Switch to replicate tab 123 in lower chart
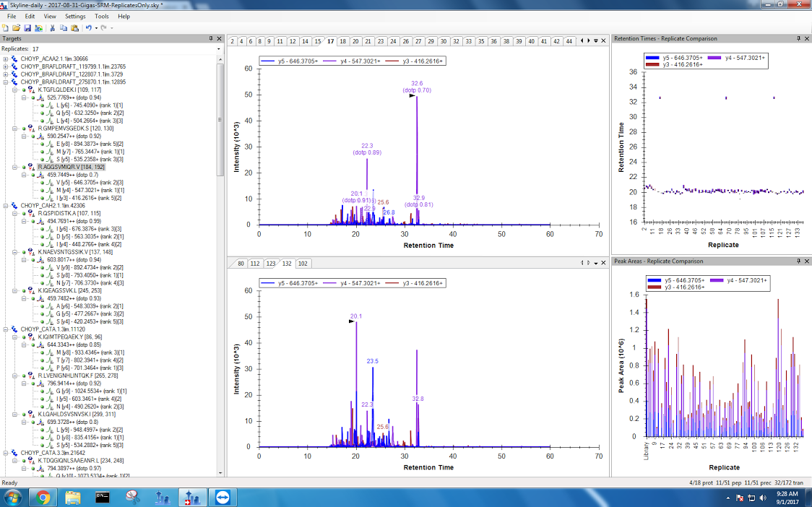Screen dimensions: 812x507 click(270, 264)
